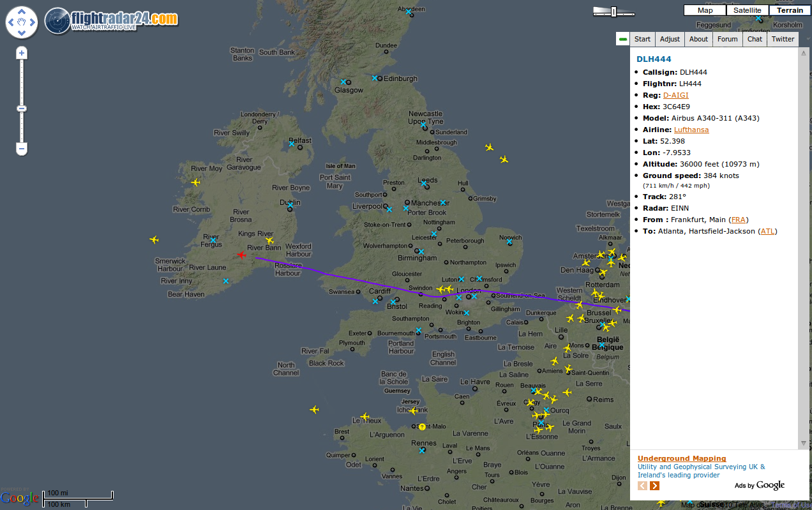Click the Cardiff airport marker
Image resolution: width=812 pixels, height=510 pixels.
[375, 301]
